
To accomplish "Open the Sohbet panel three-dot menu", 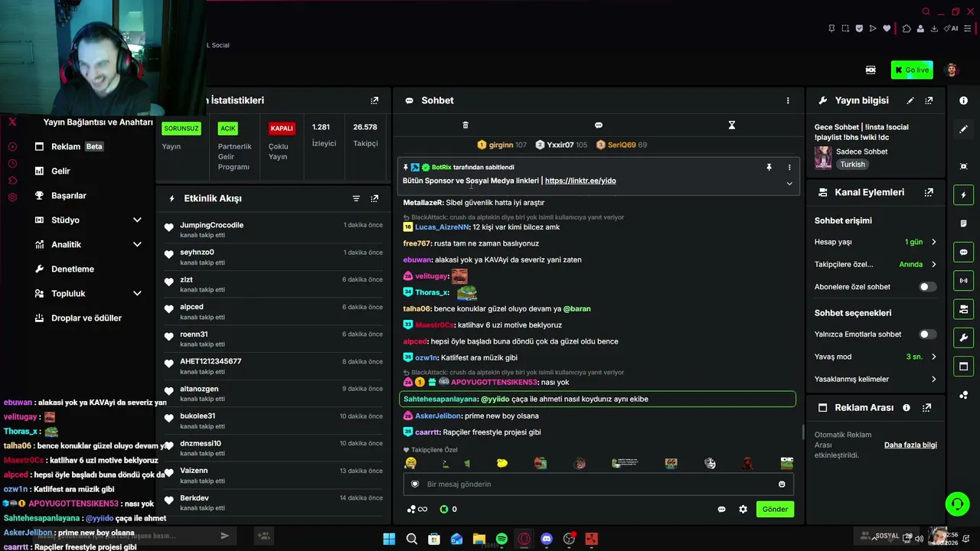I will click(x=788, y=100).
